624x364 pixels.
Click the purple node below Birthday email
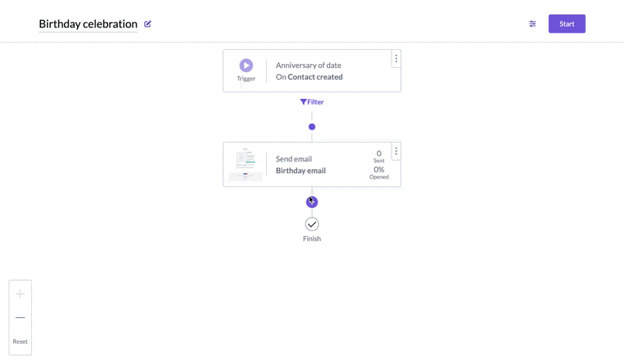(x=312, y=202)
